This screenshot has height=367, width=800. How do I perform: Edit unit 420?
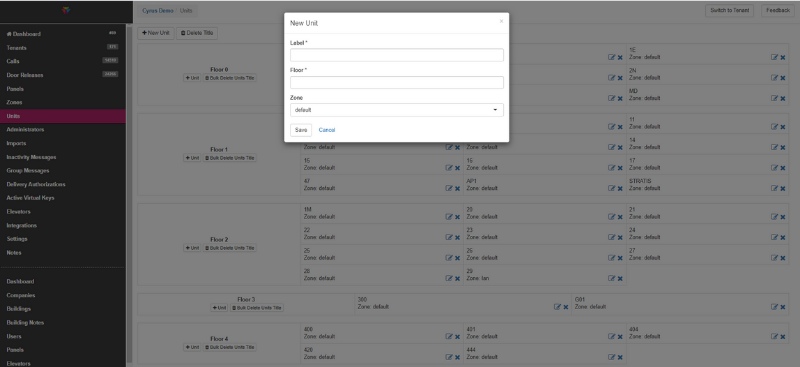448,357
